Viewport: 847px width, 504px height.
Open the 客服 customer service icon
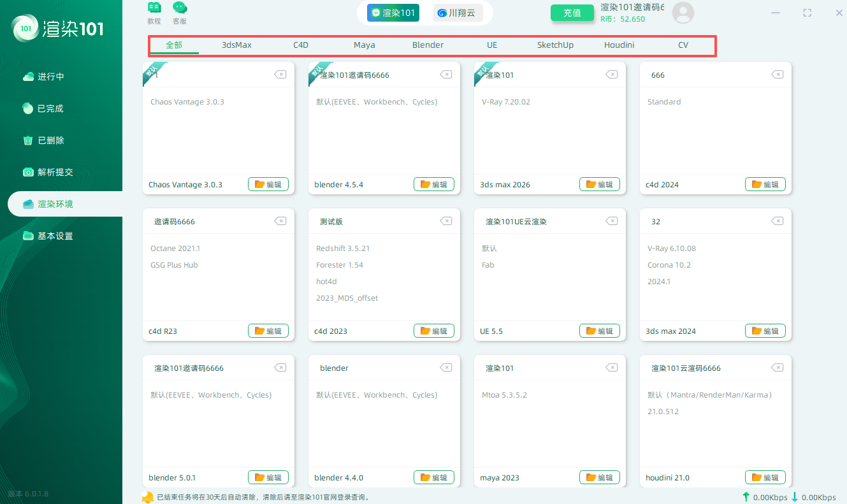coord(180,13)
